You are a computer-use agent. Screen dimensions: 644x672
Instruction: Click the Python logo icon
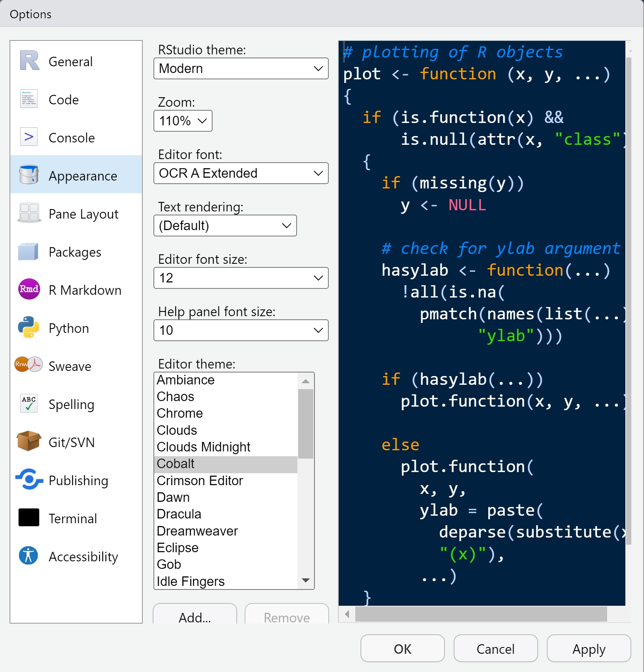29,328
